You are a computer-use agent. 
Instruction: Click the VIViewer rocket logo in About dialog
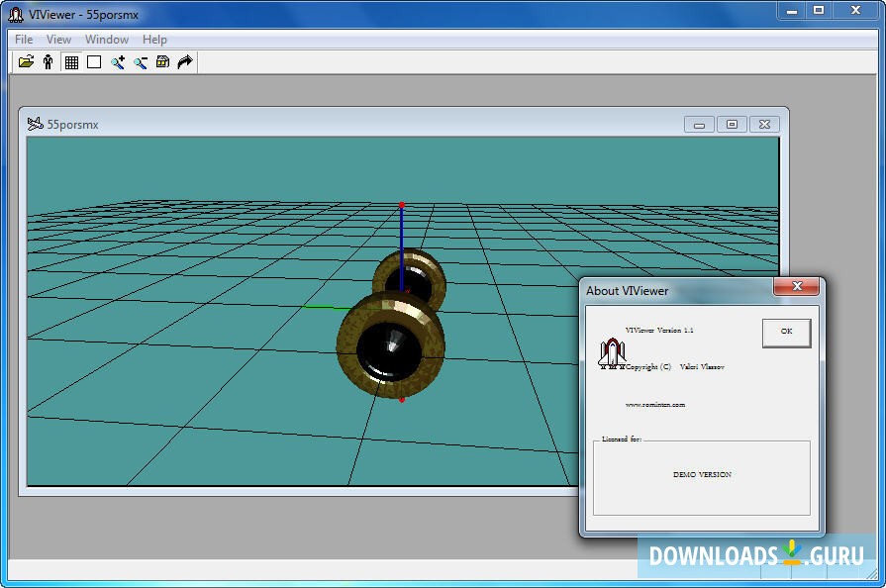(x=611, y=352)
